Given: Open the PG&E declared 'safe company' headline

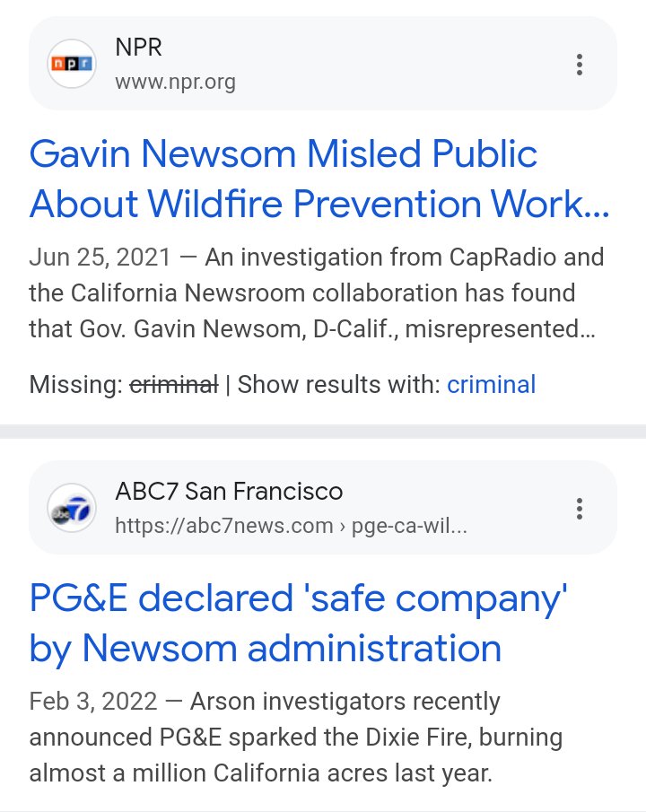Looking at the screenshot, I should pyautogui.click(x=298, y=622).
